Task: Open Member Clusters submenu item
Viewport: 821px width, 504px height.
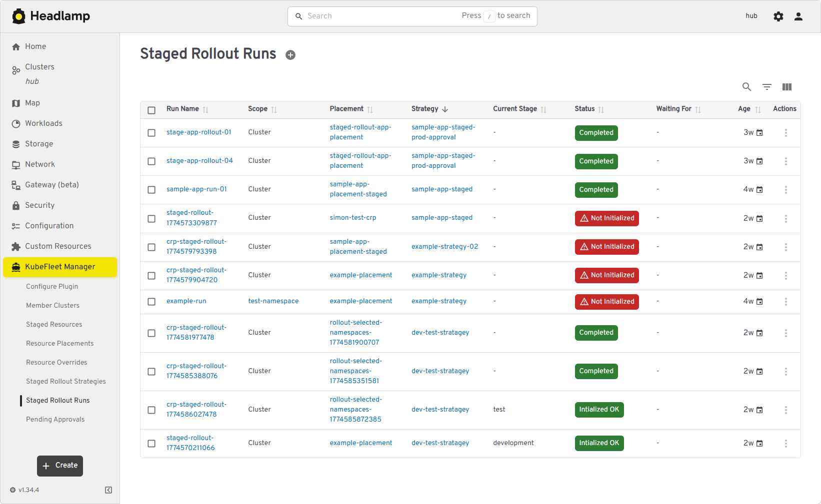Action: tap(52, 306)
